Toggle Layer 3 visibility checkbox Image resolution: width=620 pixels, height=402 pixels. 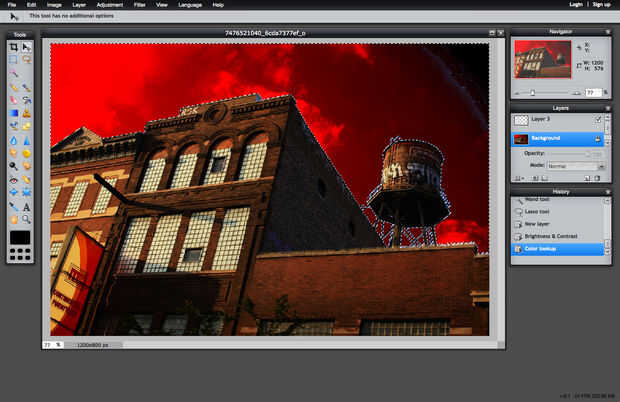click(x=598, y=119)
